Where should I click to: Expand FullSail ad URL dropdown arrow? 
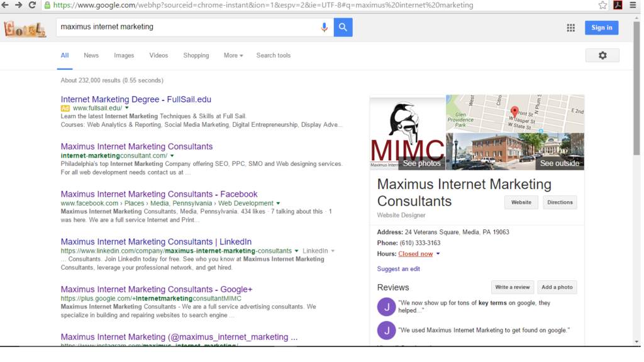coord(127,108)
